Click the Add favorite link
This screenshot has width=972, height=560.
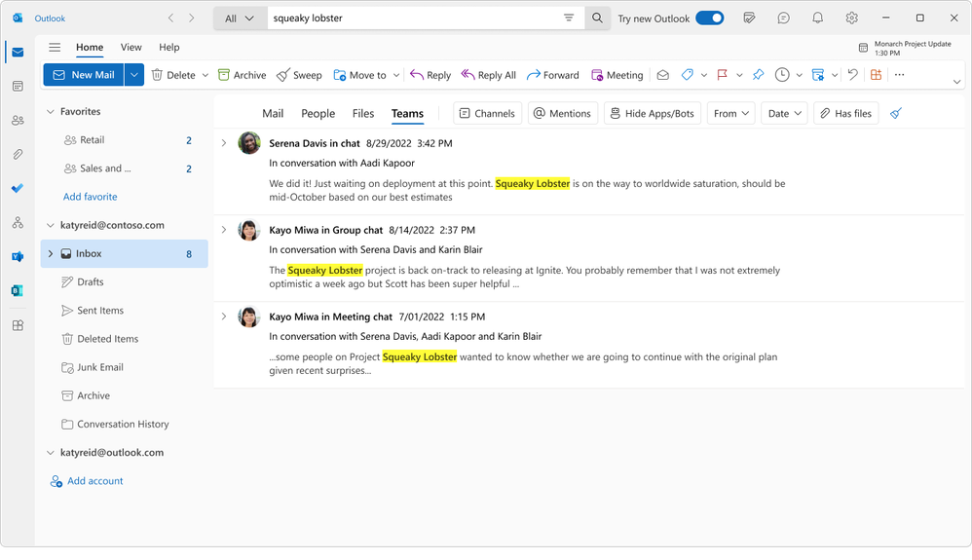click(90, 197)
